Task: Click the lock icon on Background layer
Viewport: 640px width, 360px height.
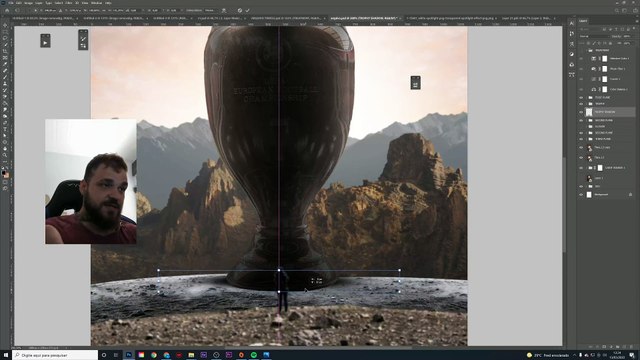Action: 630,194
